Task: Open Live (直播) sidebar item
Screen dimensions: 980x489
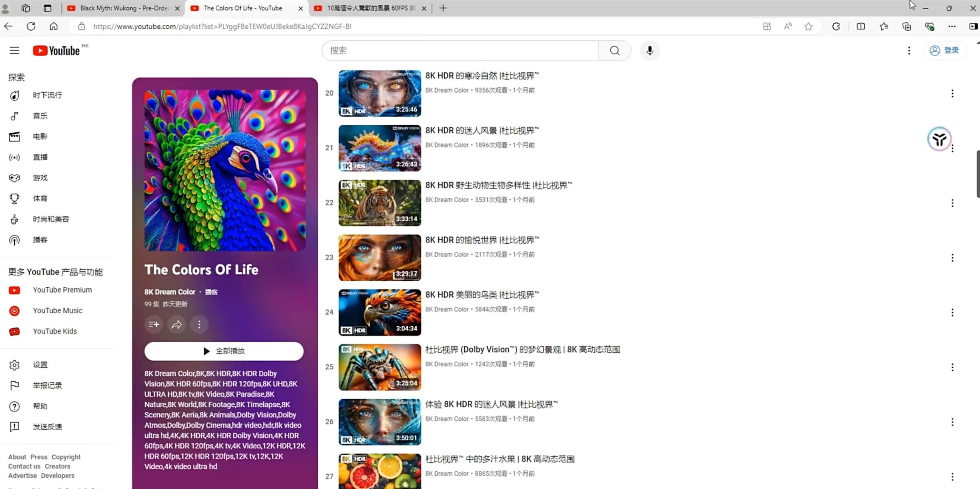Action: [x=40, y=157]
